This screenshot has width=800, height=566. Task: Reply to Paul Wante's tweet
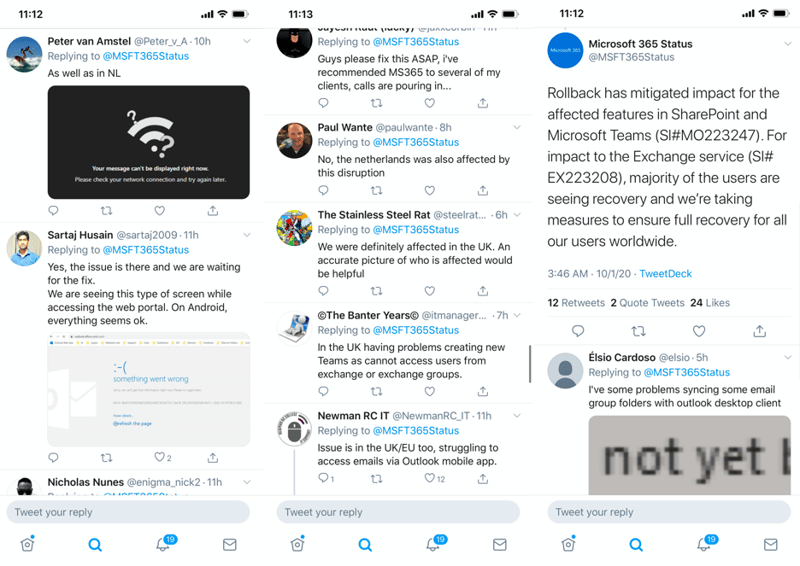323,190
